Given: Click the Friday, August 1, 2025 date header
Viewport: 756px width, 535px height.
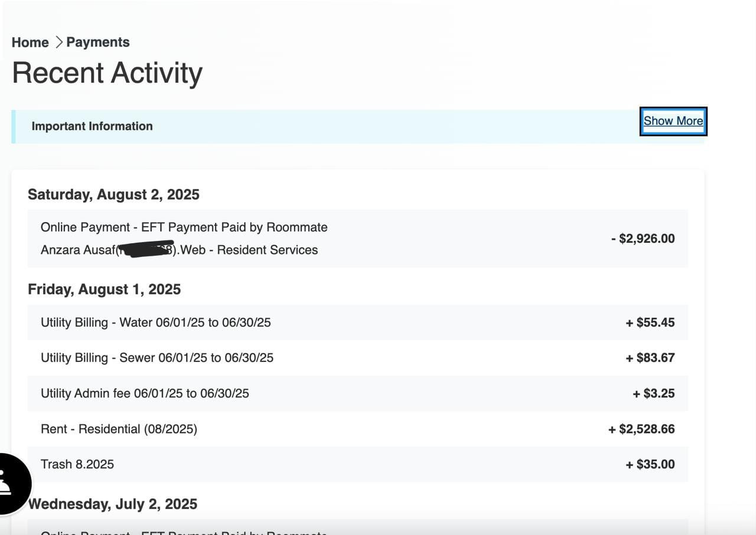Looking at the screenshot, I should (x=104, y=289).
